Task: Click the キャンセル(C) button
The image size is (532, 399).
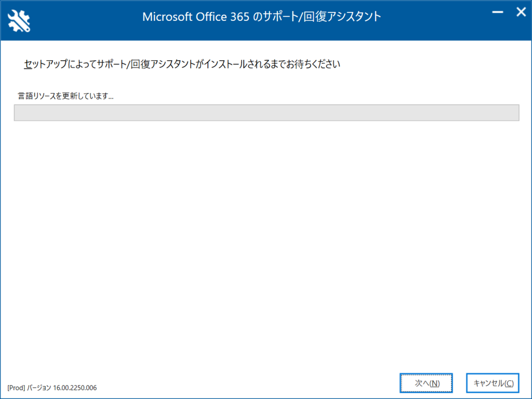Action: [x=493, y=383]
